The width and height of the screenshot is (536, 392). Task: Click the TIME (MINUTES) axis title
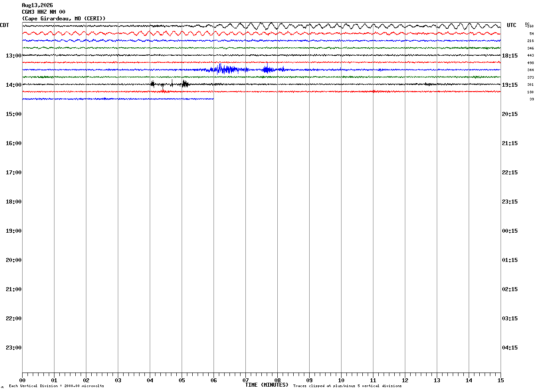click(267, 385)
